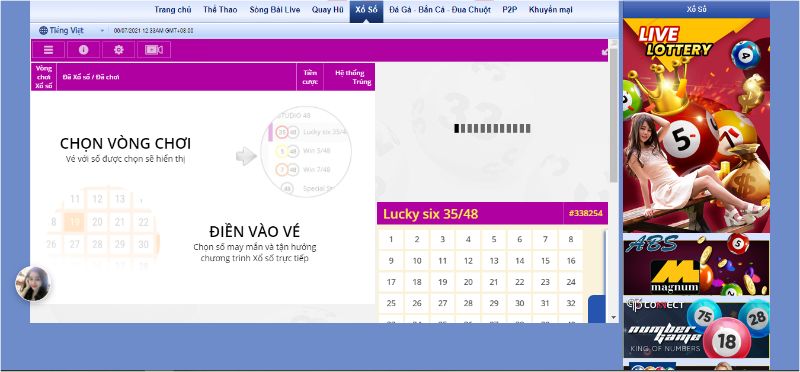The image size is (800, 372).
Task: Choose number 30 in the Lucky six panel
Action: (x=519, y=303)
